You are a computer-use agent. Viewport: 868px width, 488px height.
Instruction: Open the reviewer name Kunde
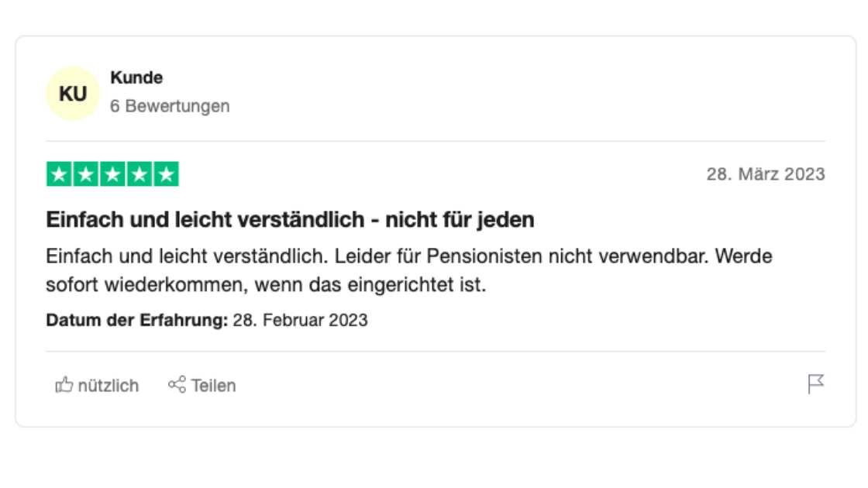(136, 77)
